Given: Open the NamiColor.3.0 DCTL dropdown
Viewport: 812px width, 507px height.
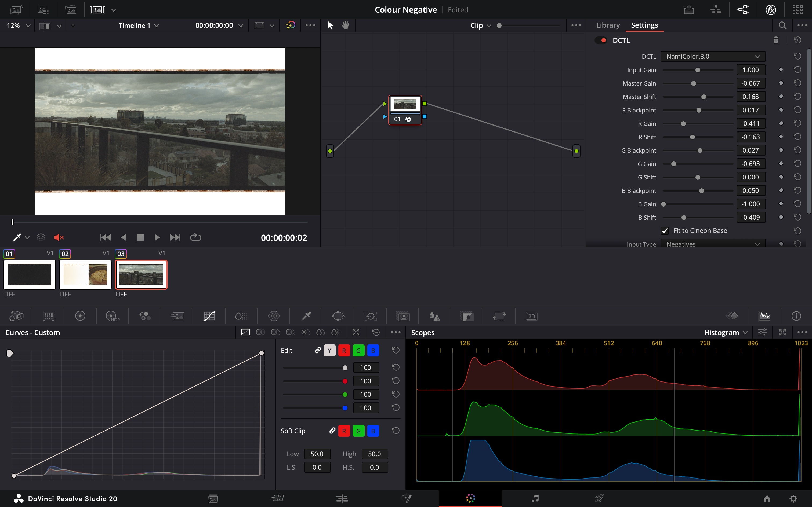Looking at the screenshot, I should click(x=713, y=56).
